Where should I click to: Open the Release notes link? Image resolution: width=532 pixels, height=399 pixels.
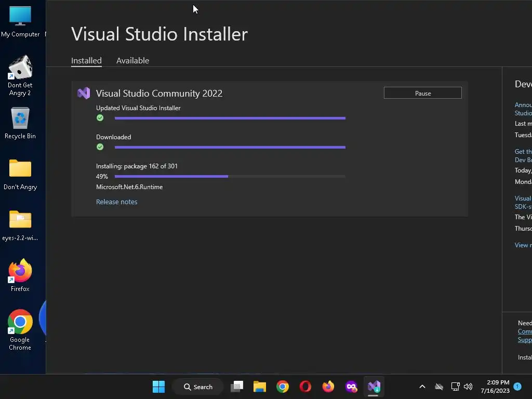[x=116, y=202]
